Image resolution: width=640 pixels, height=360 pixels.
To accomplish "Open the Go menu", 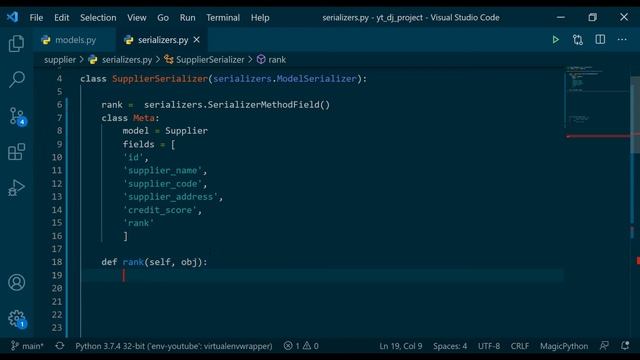I will pyautogui.click(x=163, y=18).
